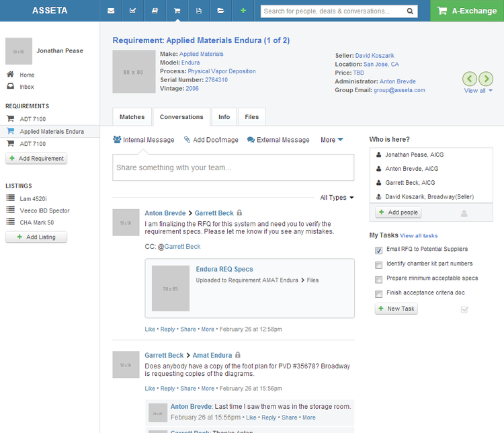
Task: Click the search magnifier icon
Action: (x=410, y=11)
